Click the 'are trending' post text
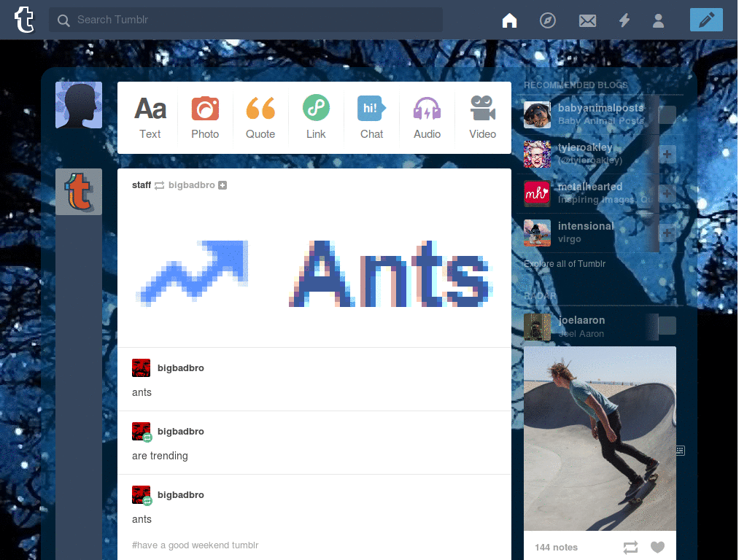Viewport: 747px width, 560px height. tap(160, 456)
